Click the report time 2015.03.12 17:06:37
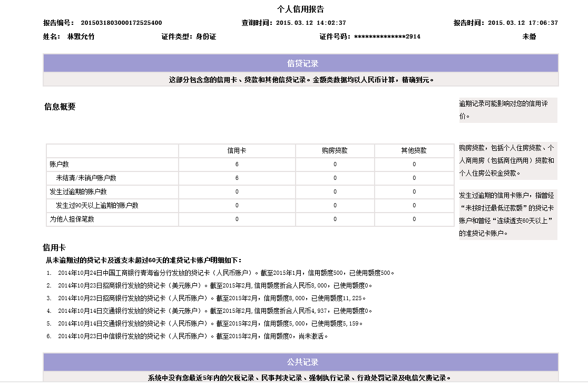 [x=523, y=23]
